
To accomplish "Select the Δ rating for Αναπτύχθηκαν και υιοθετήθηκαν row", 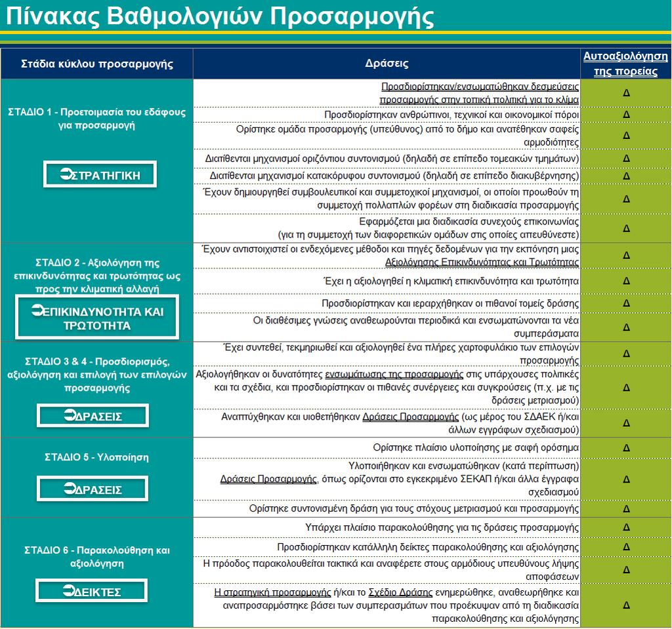I will (x=626, y=423).
